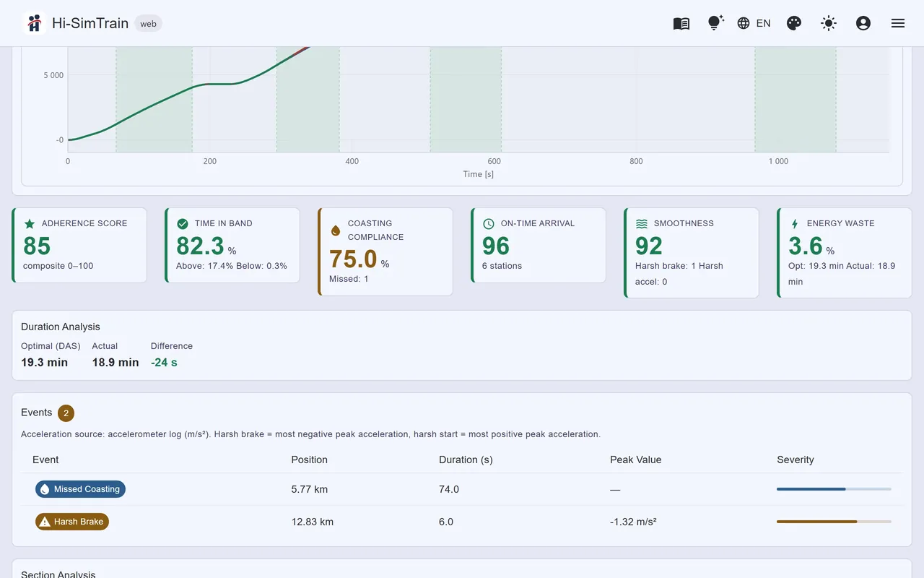Click the Missed Coasting severity bar
Image resolution: width=924 pixels, height=578 pixels.
tap(834, 489)
